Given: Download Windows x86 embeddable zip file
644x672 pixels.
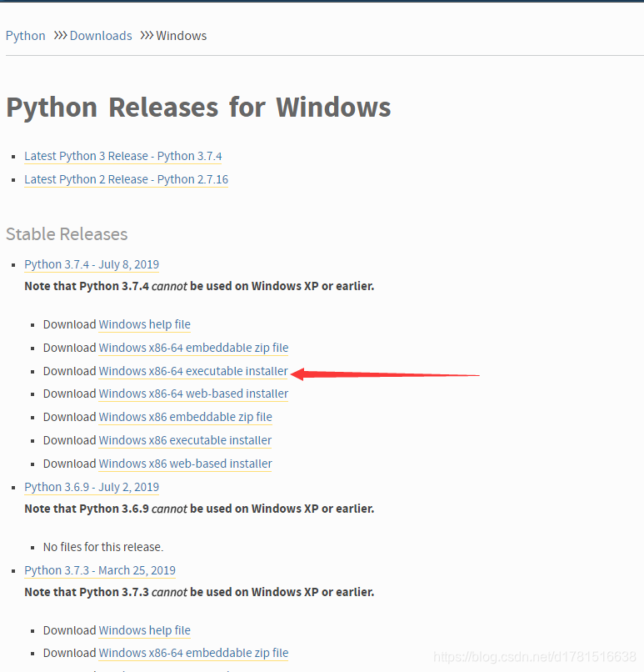Looking at the screenshot, I should pyautogui.click(x=186, y=417).
